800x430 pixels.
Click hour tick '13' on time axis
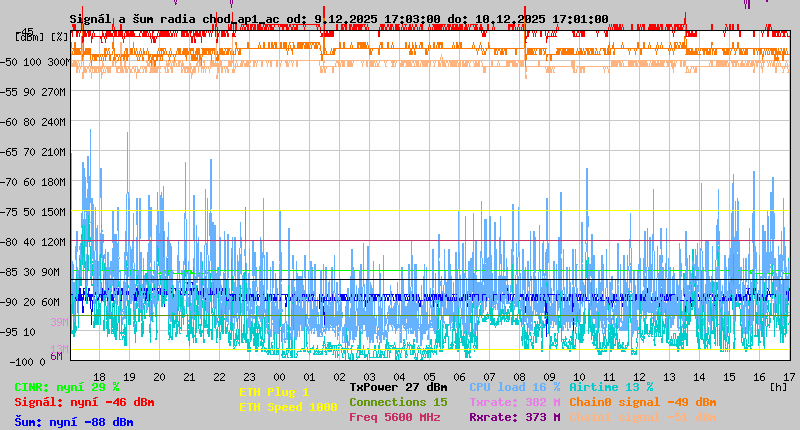(x=669, y=377)
